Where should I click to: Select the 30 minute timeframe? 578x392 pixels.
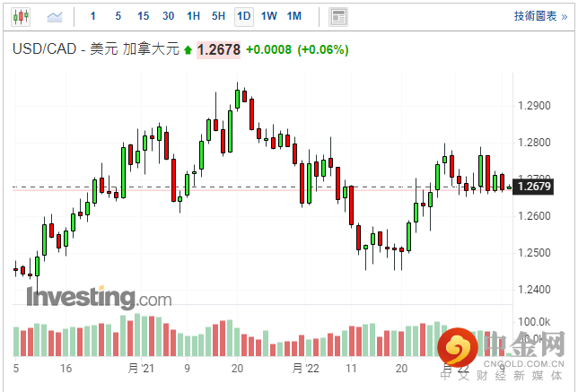(x=169, y=16)
